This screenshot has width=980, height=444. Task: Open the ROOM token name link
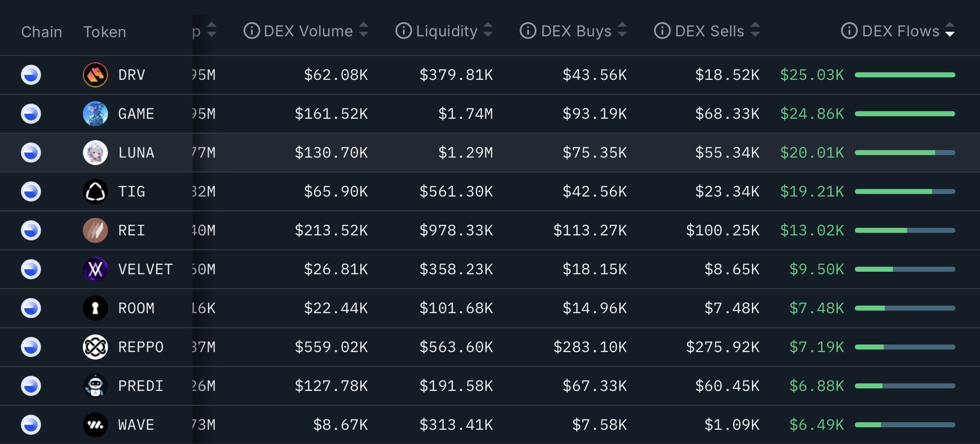136,308
